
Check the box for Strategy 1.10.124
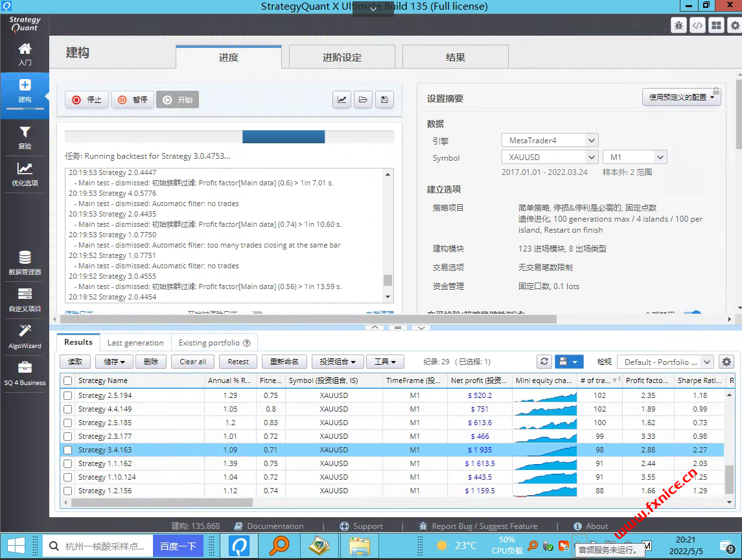point(67,477)
